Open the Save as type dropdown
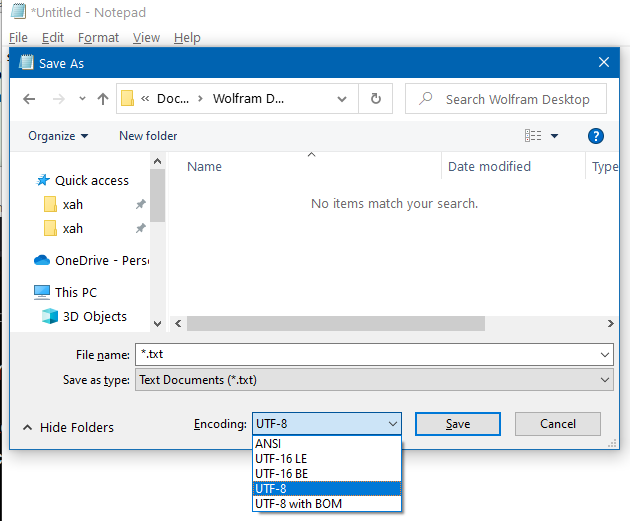This screenshot has height=521, width=630. pyautogui.click(x=374, y=380)
